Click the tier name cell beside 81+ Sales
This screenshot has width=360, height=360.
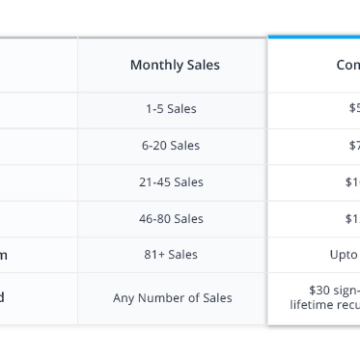[39, 255]
